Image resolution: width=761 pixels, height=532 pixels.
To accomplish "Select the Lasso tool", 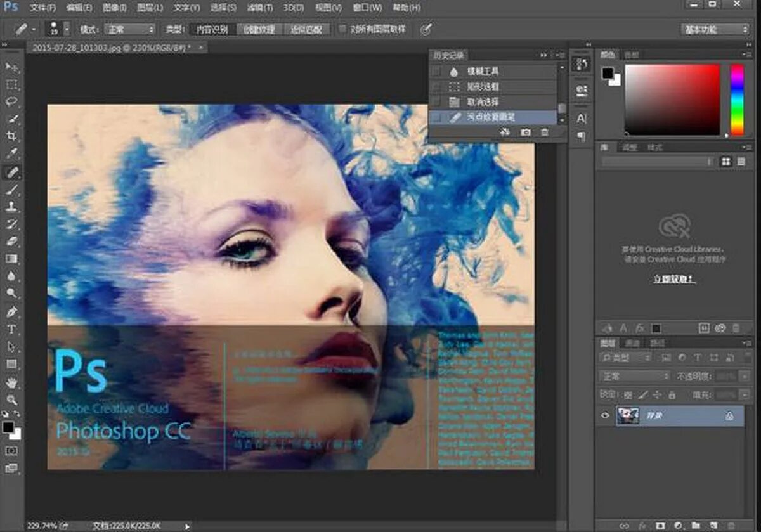I will [12, 101].
